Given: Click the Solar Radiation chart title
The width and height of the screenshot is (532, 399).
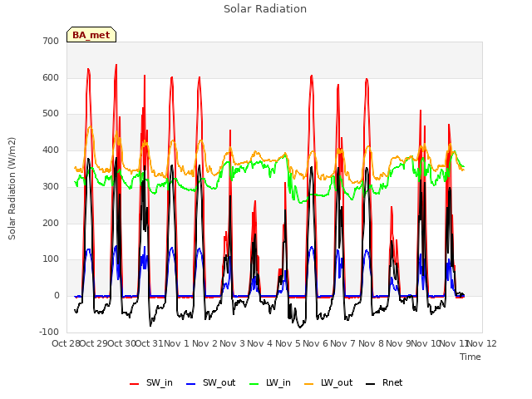Looking at the screenshot, I should point(265,9).
